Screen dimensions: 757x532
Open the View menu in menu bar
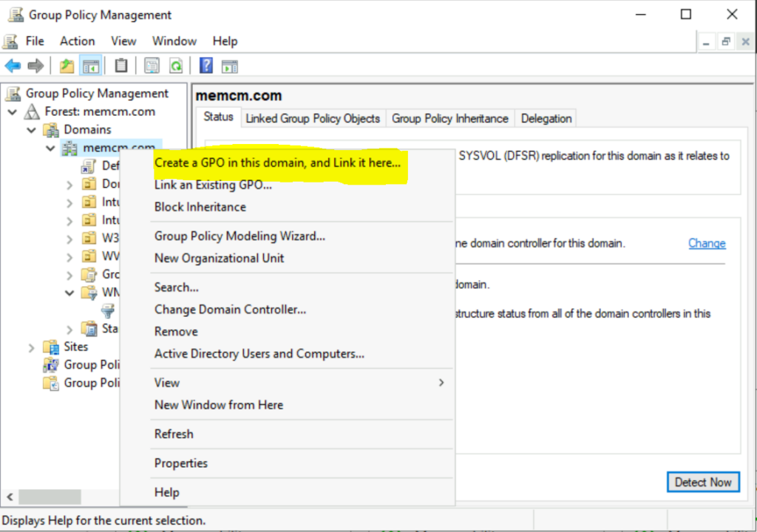click(123, 41)
